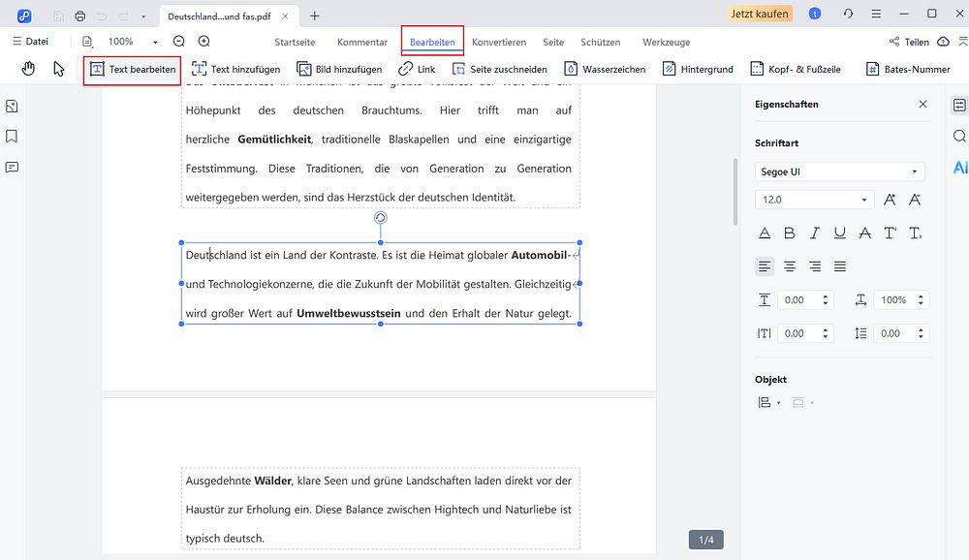Select the Hand tool
The width and height of the screenshot is (969, 560).
(28, 69)
